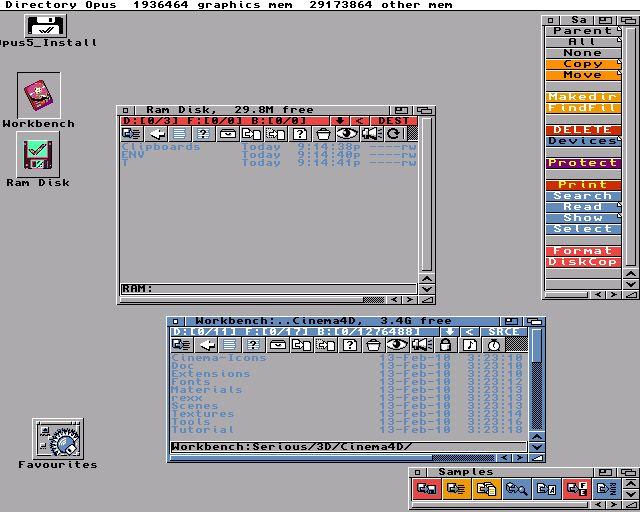
Task: Click the question mark document icon in Ram Disk lister
Action: pyautogui.click(x=300, y=134)
